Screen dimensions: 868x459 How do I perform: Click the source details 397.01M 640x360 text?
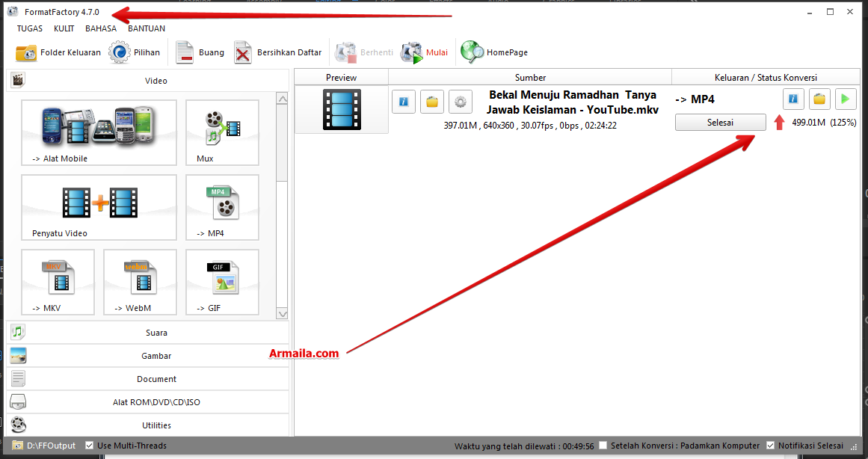(x=530, y=126)
